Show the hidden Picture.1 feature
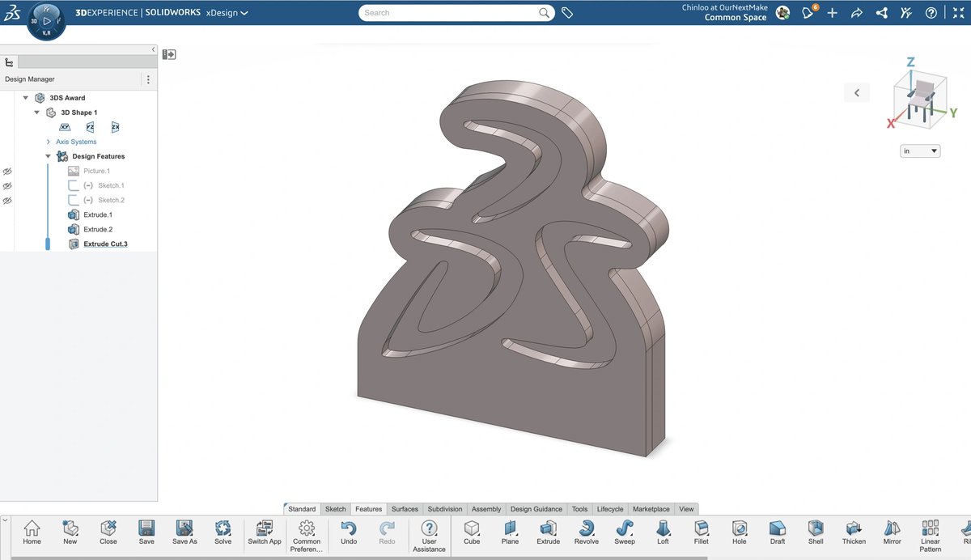 [x=7, y=172]
